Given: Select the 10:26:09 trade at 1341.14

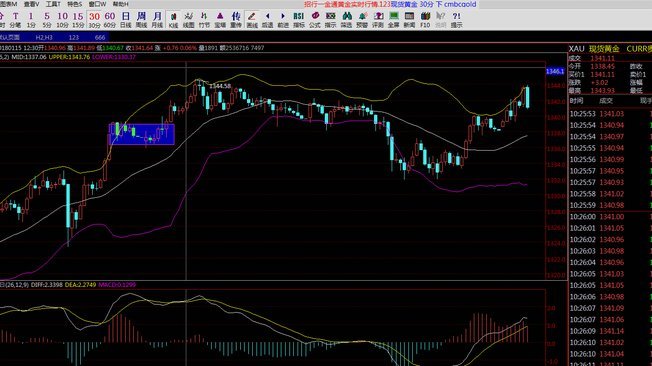Looking at the screenshot, I should (610, 331).
